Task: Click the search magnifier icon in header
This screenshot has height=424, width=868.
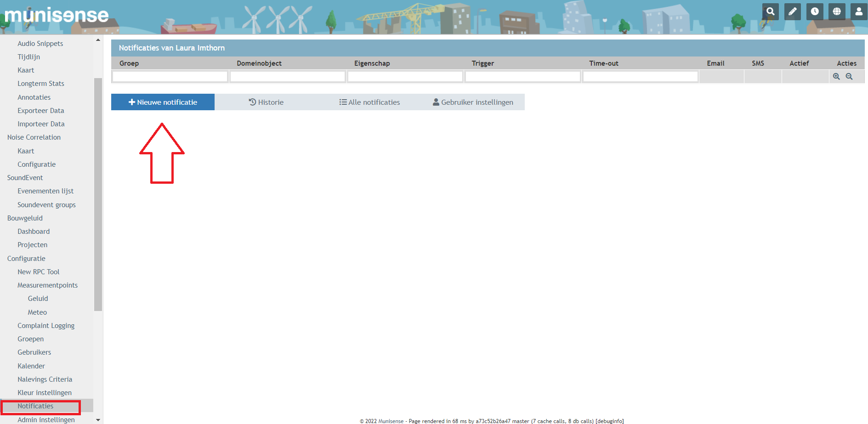Action: pos(770,11)
